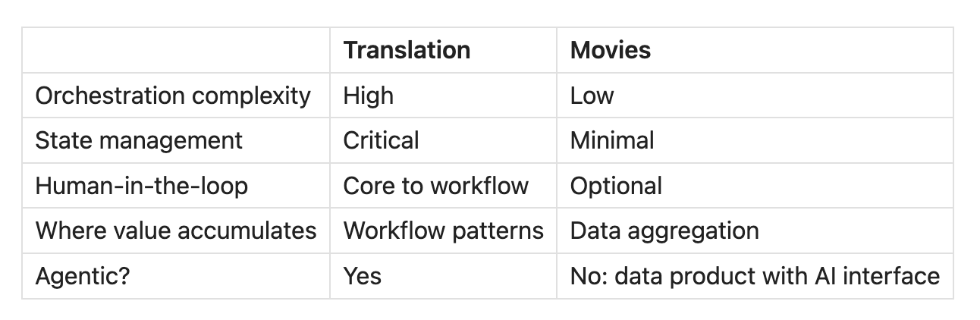Viewport: 980px width, 320px height.
Task: Click the Orchestration complexity row label
Action: click(x=173, y=96)
